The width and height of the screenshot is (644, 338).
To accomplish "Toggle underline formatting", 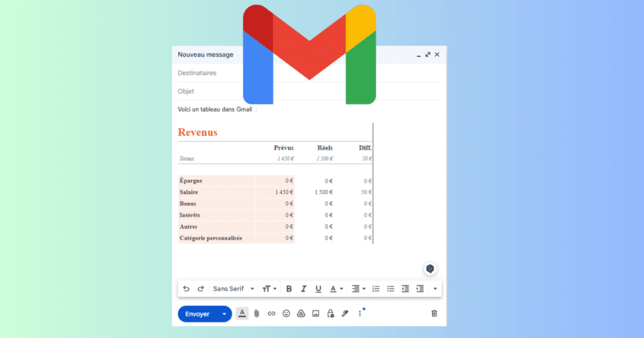I will (318, 289).
